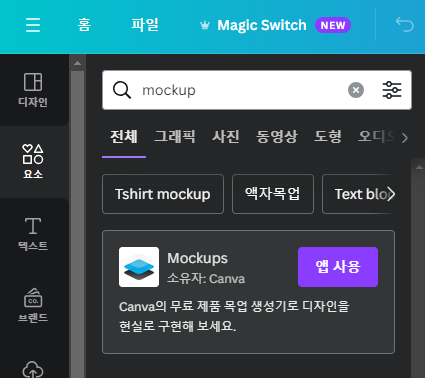Open the 파일 menu
The width and height of the screenshot is (425, 378).
click(x=145, y=25)
